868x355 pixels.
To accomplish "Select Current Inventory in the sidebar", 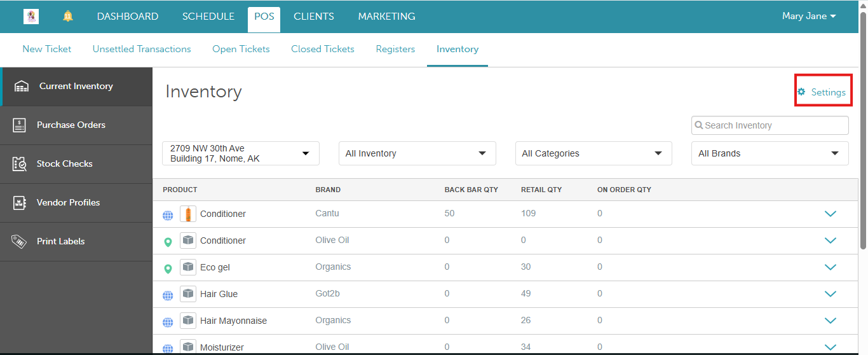I will pyautogui.click(x=76, y=87).
